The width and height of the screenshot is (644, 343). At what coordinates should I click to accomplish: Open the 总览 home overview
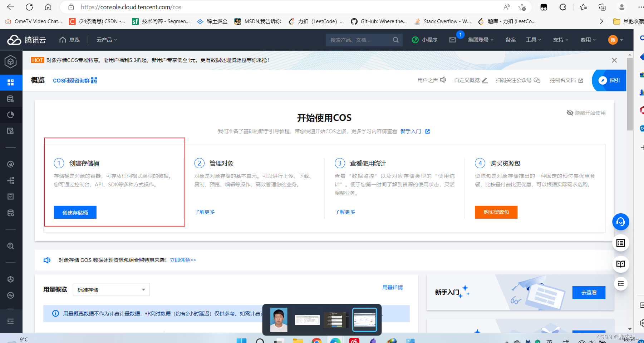(x=70, y=40)
